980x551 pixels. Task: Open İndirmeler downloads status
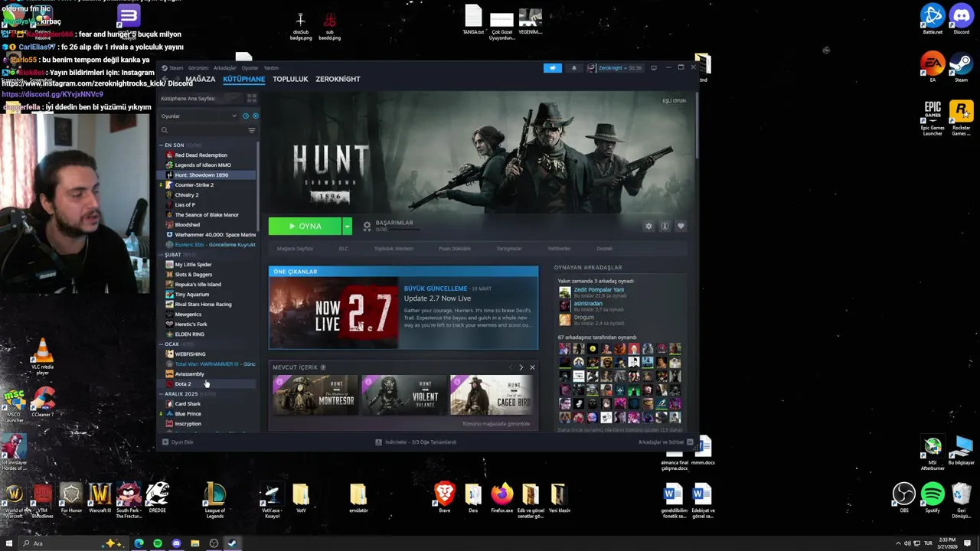click(x=416, y=442)
